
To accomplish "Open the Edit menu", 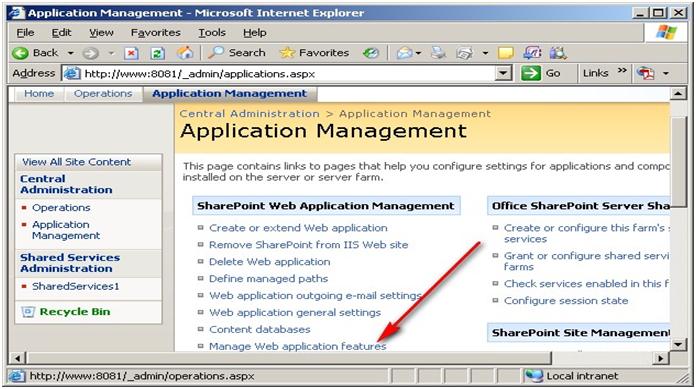I will pos(61,33).
